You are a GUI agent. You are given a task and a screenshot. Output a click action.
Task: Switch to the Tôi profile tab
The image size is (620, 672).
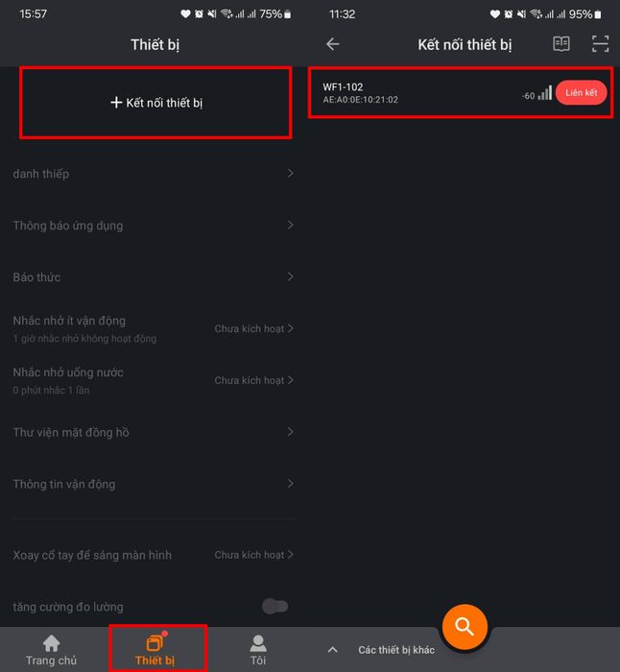[x=258, y=650]
